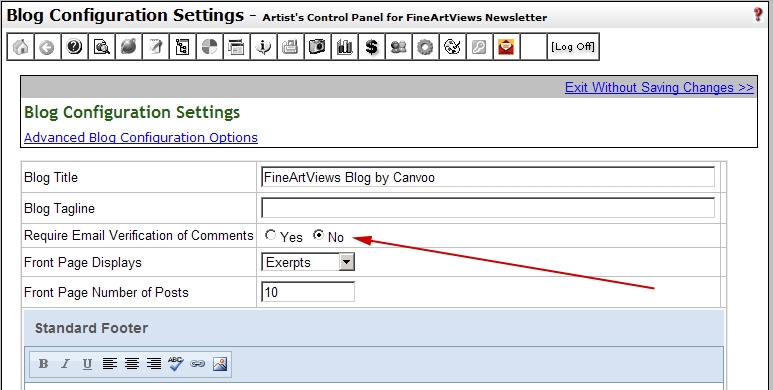
Task: Select No for email verification of comments
Action: coord(318,235)
